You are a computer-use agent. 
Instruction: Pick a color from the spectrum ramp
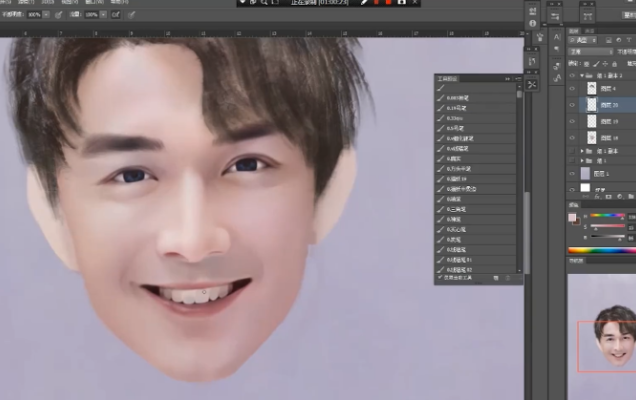[602, 250]
